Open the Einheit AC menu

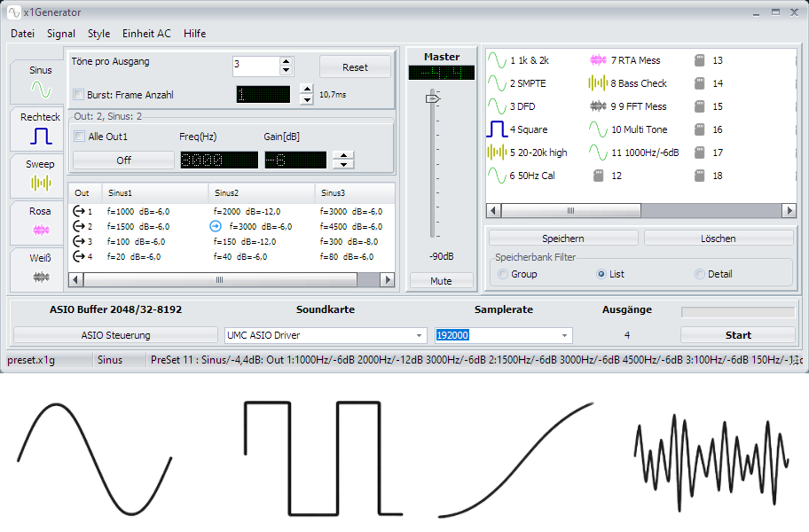tap(146, 34)
